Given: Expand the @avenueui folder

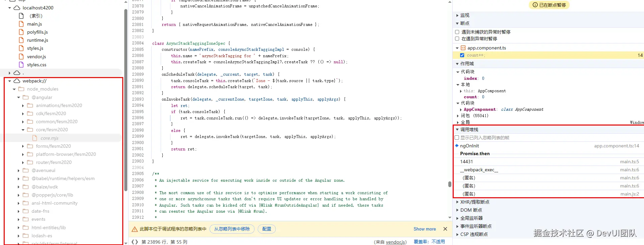Looking at the screenshot, I should [19, 170].
